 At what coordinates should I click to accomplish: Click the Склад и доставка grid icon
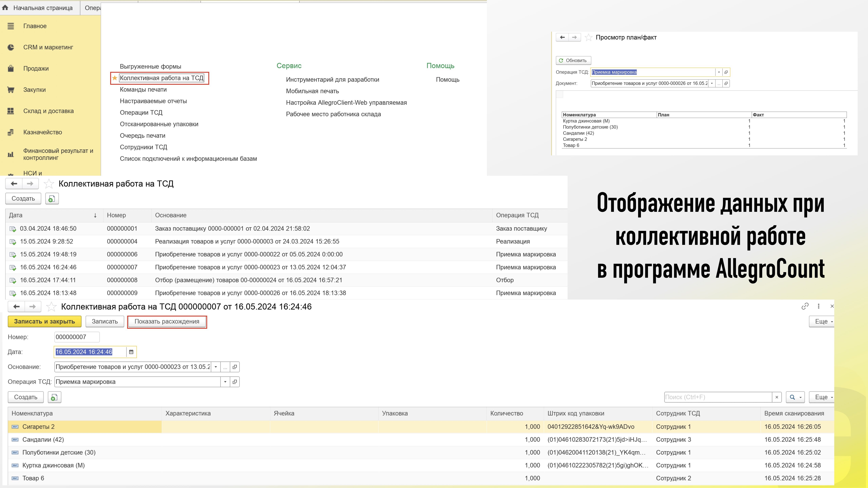coord(11,111)
